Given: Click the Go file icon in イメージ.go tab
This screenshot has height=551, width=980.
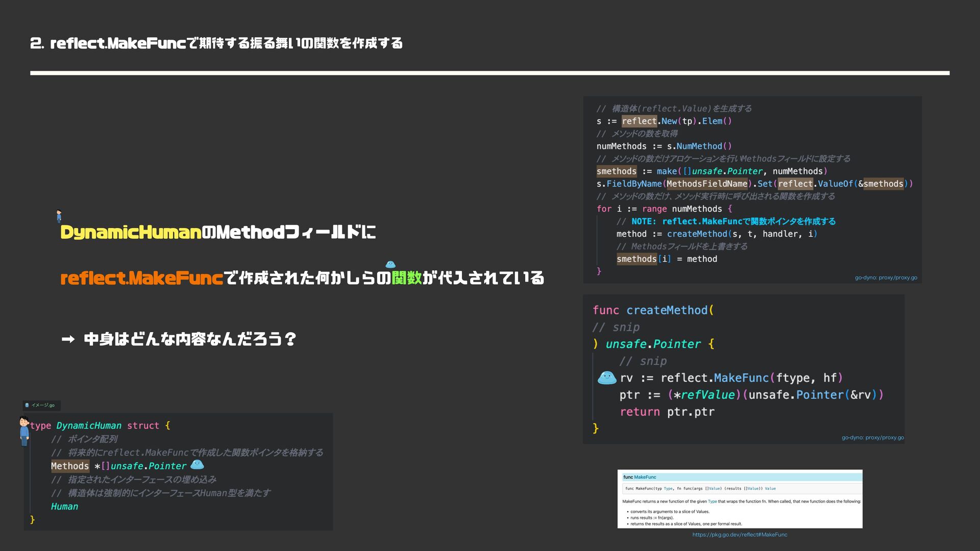Looking at the screenshot, I should (27, 406).
